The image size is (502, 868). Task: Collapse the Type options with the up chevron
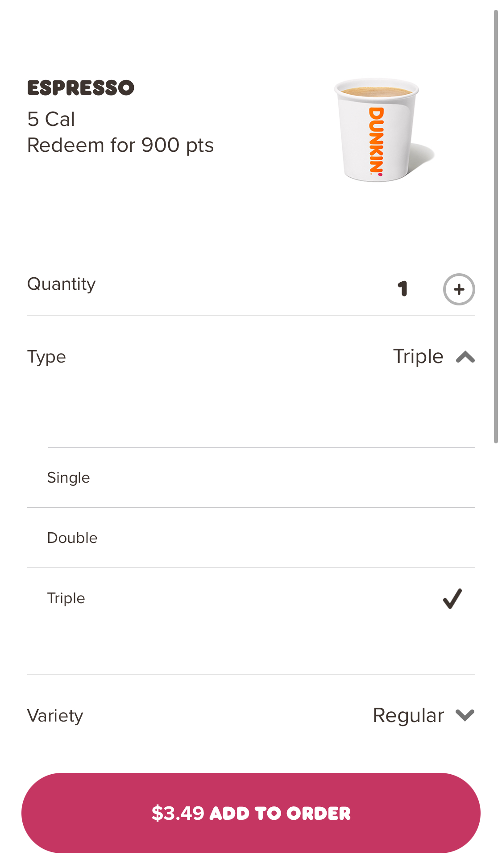[465, 357]
